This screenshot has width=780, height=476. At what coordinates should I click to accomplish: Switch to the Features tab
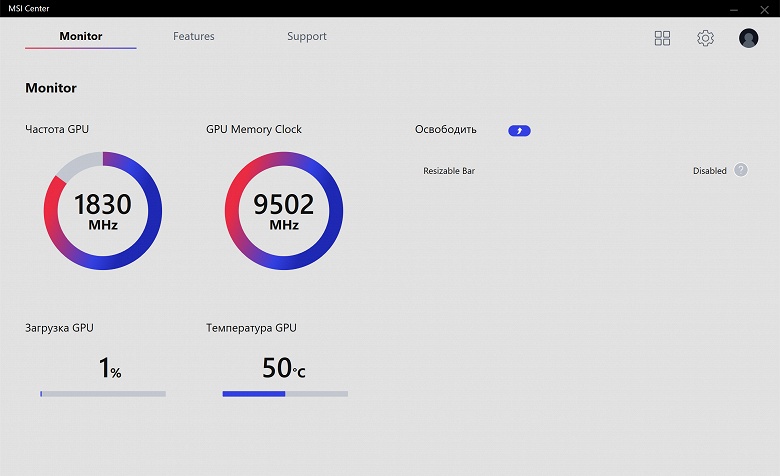click(x=194, y=36)
